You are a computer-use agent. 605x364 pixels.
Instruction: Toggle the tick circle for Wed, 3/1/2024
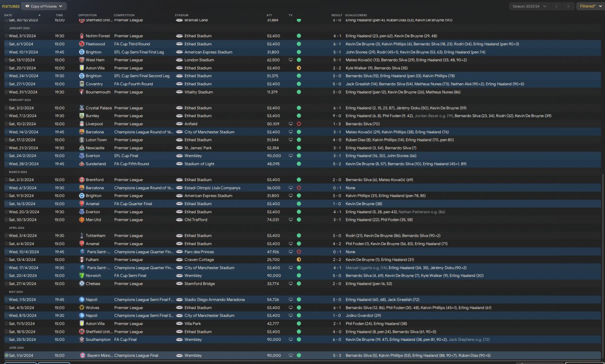[6, 36]
